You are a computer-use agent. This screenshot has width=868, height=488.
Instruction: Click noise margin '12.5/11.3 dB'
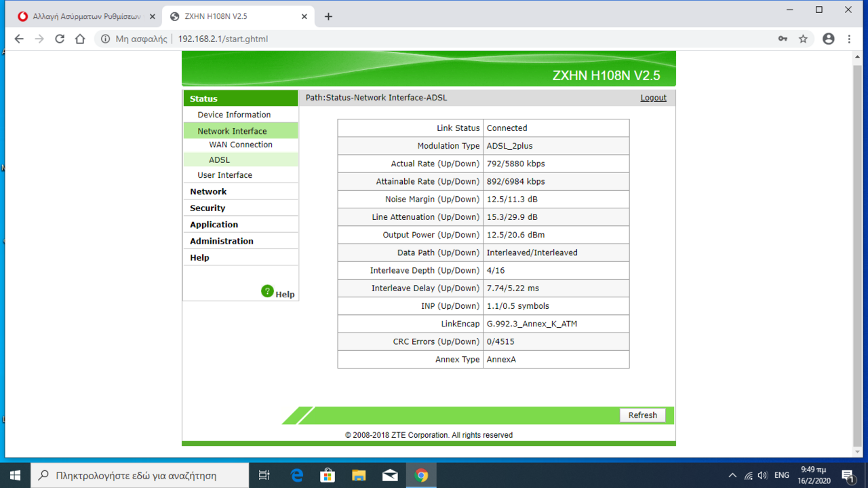point(512,200)
